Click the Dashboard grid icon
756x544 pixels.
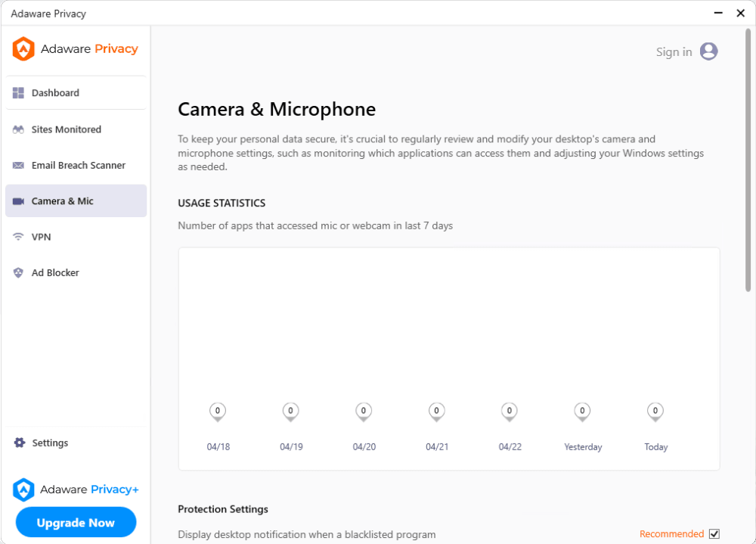click(x=19, y=93)
